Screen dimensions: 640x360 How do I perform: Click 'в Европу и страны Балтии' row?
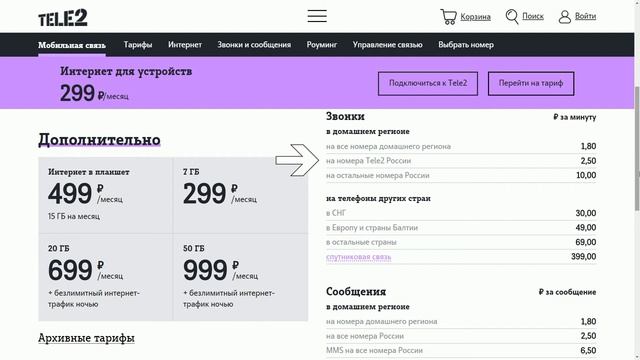(461, 228)
